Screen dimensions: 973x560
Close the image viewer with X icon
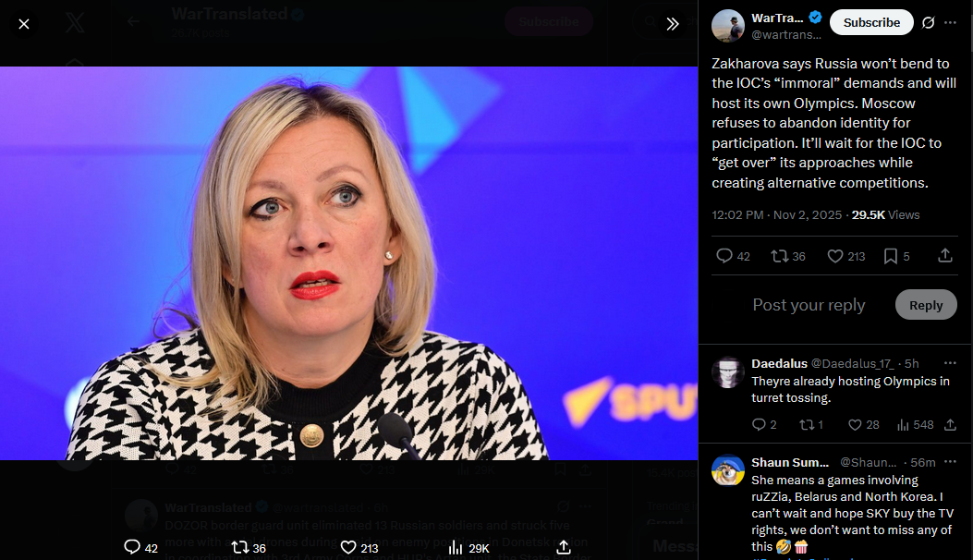24,24
